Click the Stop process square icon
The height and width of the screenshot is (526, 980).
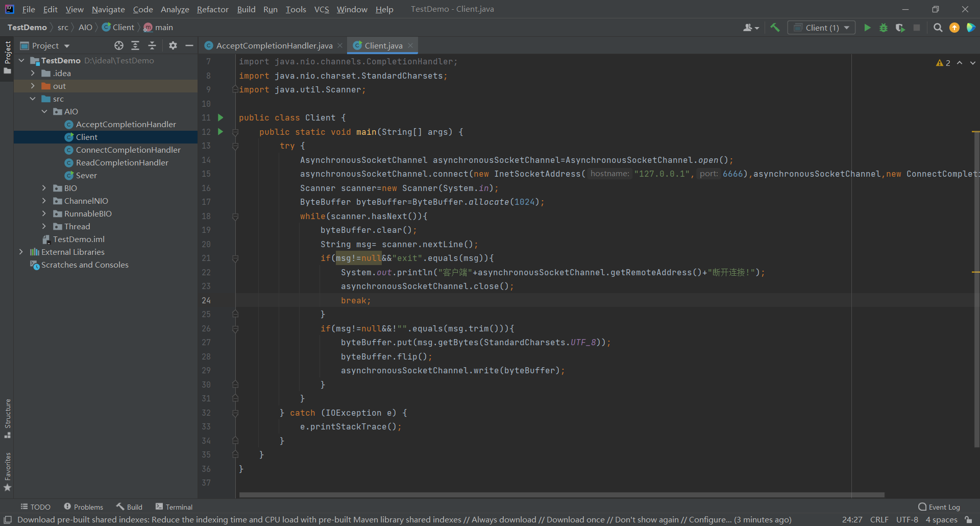[x=917, y=28]
